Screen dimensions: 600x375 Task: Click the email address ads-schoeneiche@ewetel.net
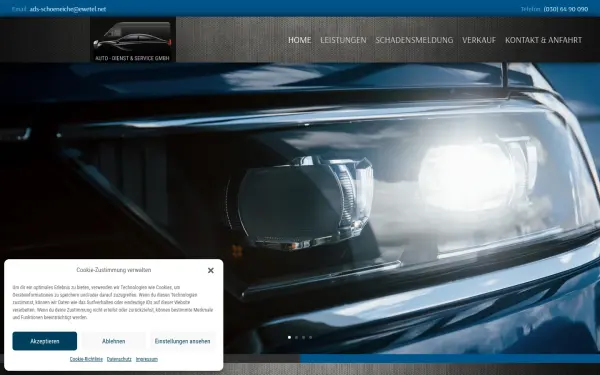click(68, 9)
